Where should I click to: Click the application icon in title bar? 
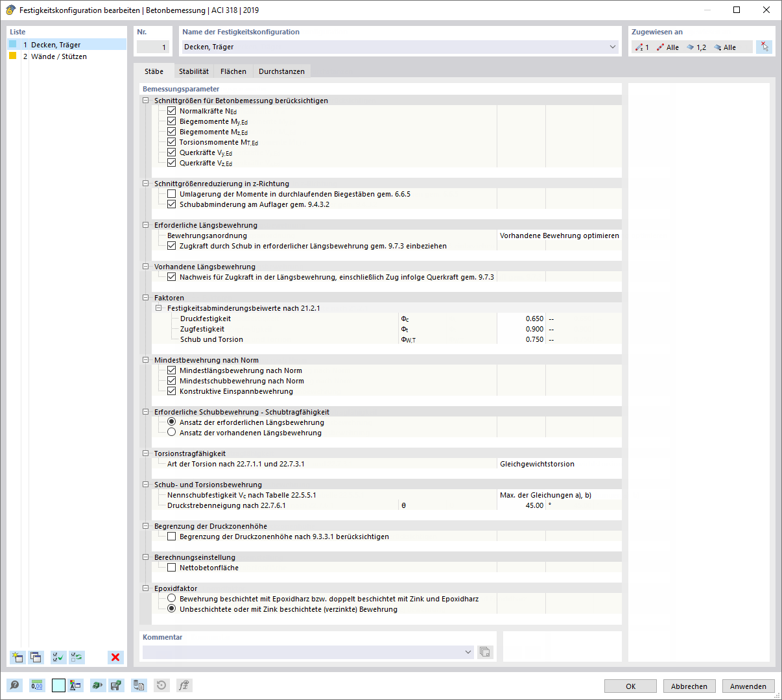click(10, 10)
